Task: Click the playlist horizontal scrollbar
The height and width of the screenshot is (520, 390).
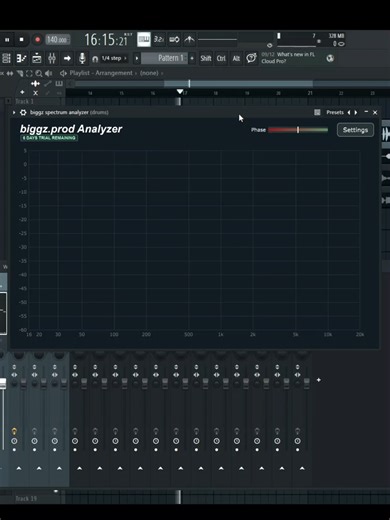Action: 238,84
